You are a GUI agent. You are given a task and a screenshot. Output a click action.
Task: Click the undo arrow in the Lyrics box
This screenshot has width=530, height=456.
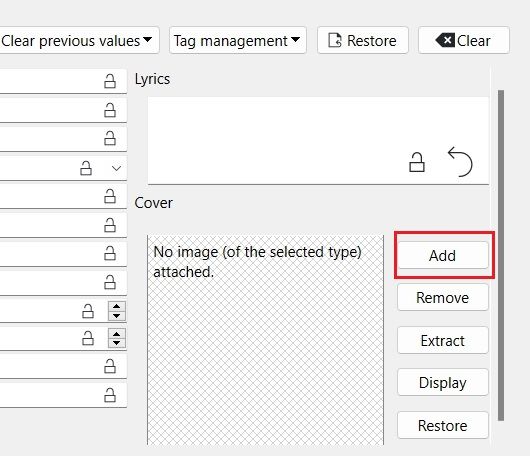[x=460, y=162]
